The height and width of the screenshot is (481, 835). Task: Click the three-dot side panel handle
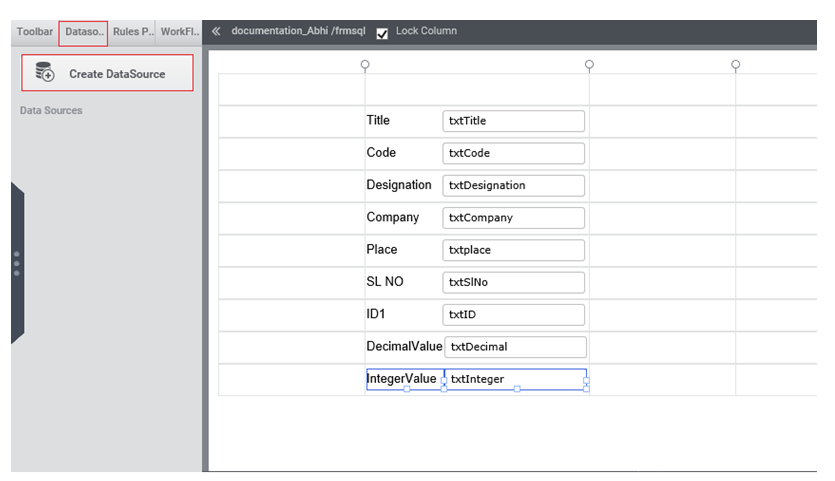click(17, 264)
